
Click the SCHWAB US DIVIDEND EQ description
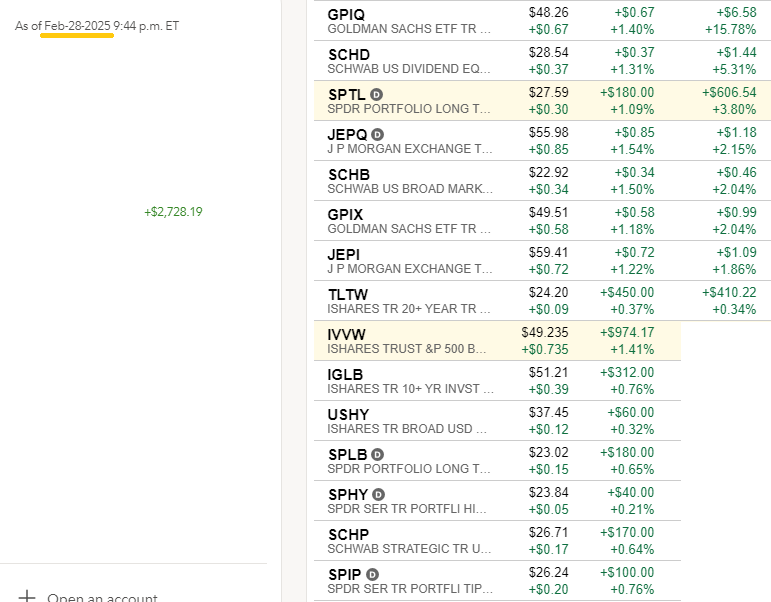tap(409, 69)
